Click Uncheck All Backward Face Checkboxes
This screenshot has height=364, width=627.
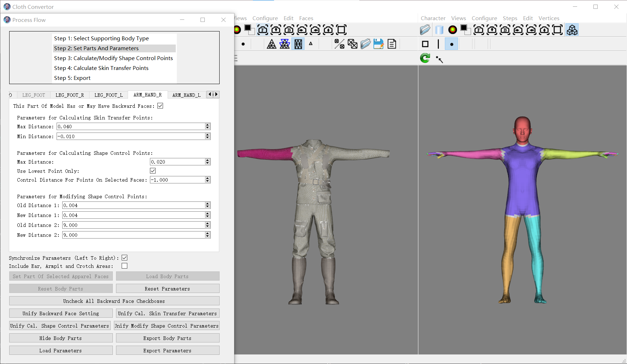tap(114, 301)
